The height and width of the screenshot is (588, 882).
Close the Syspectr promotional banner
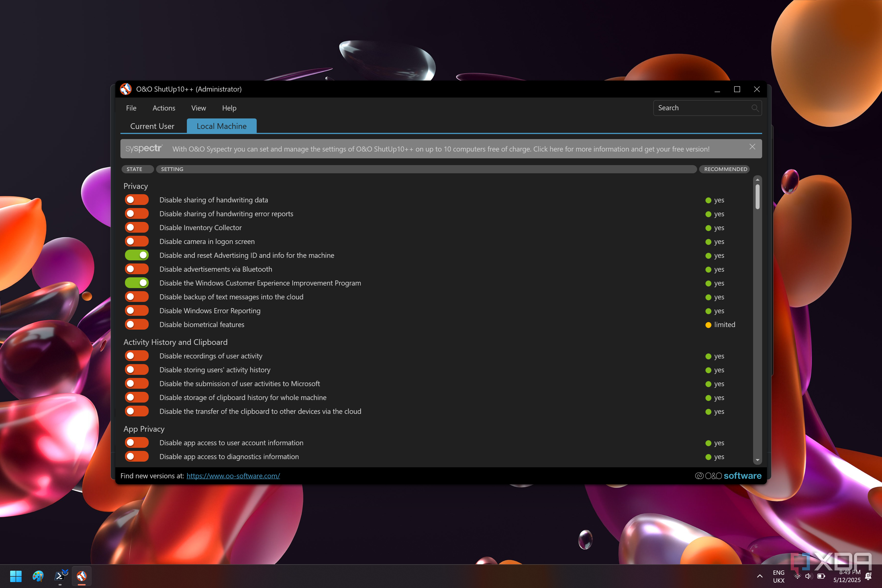[752, 147]
